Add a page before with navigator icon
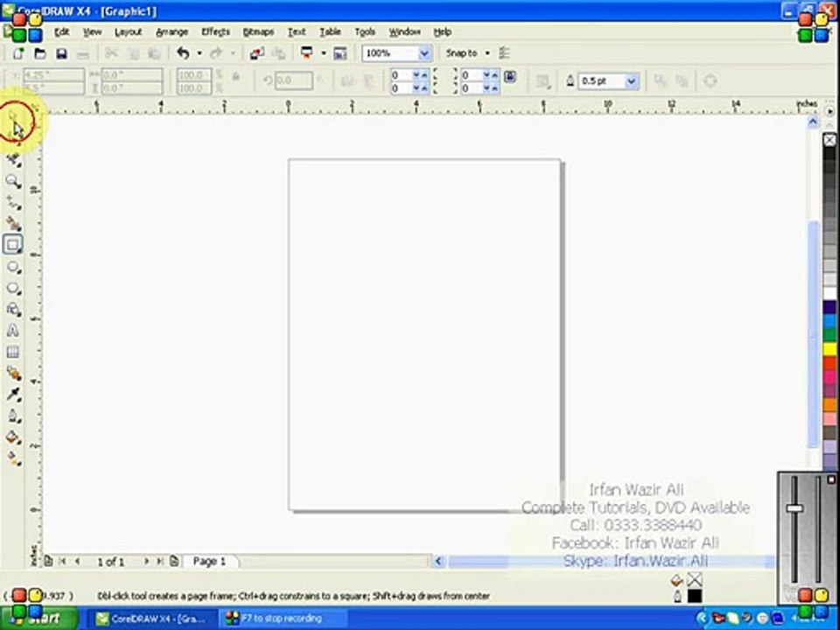 (48, 561)
